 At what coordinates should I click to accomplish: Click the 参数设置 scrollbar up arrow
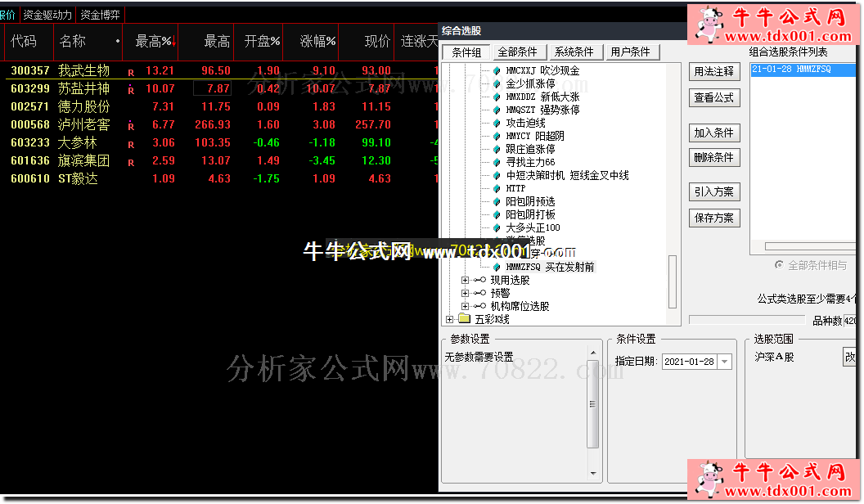pos(593,353)
